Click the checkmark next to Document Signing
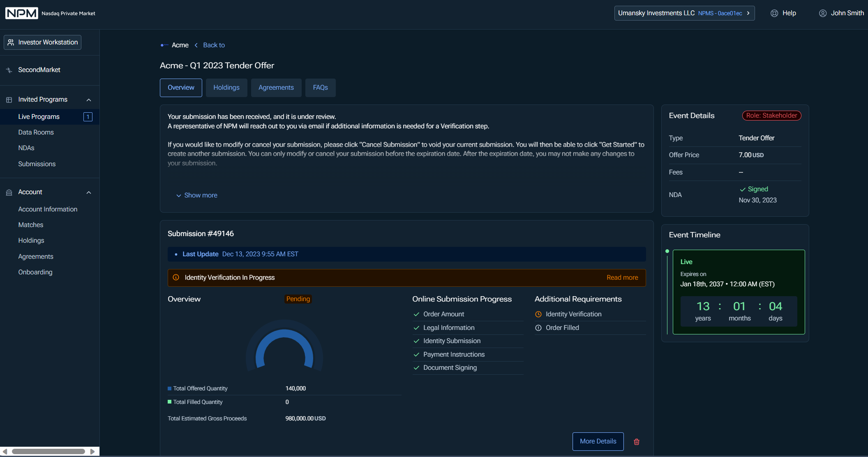Image resolution: width=868 pixels, height=457 pixels. click(416, 368)
